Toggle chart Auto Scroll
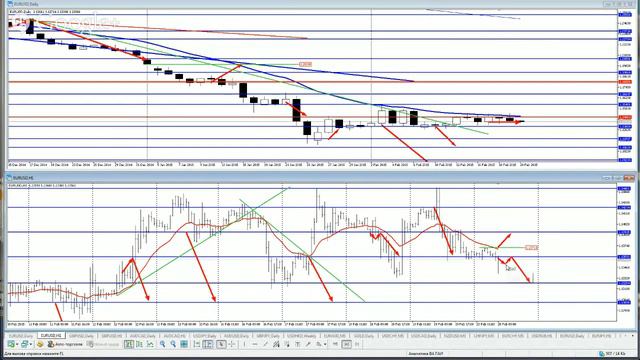The height and width of the screenshot is (360, 640). click(197, 344)
